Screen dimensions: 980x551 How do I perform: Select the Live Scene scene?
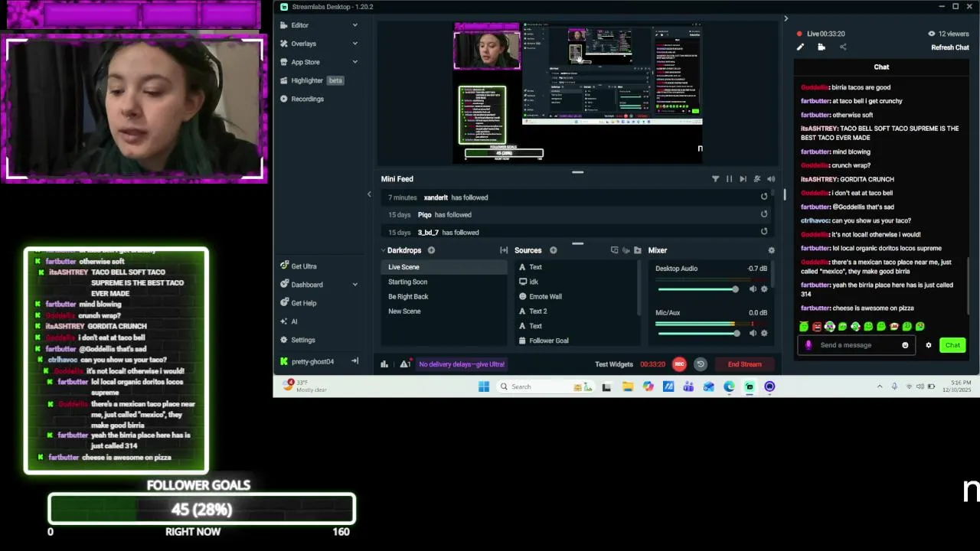tap(444, 267)
